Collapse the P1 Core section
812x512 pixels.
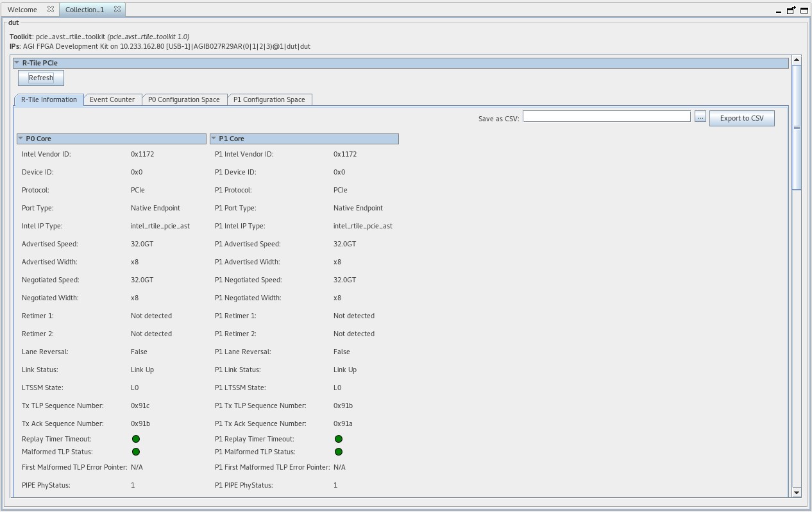214,139
